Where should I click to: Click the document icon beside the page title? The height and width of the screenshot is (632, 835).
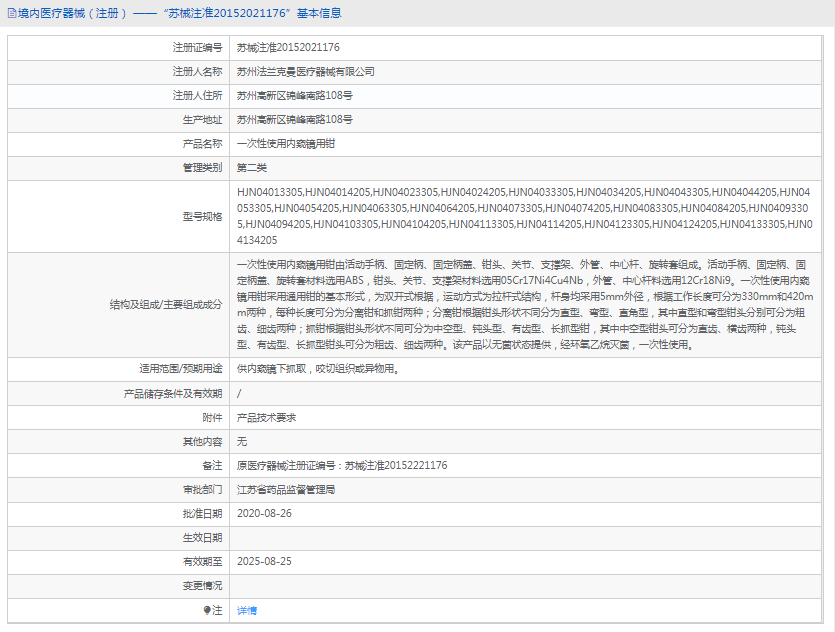pyautogui.click(x=12, y=13)
